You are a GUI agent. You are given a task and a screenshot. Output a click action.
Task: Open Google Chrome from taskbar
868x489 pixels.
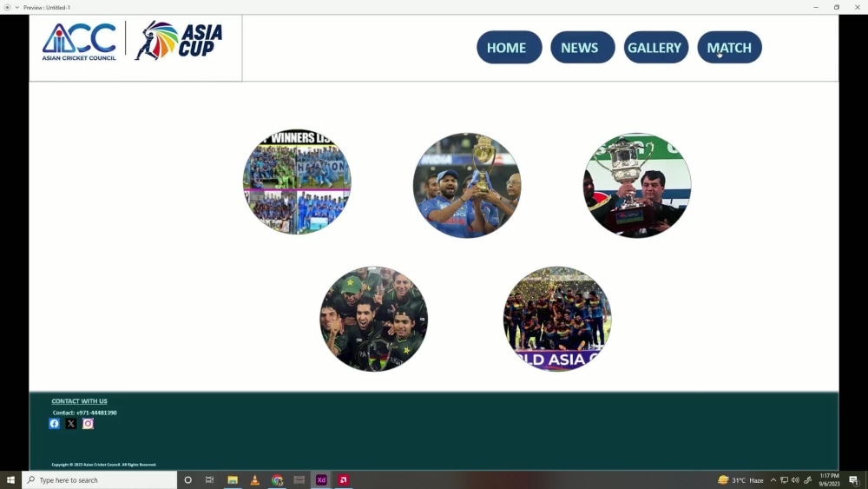point(277,479)
